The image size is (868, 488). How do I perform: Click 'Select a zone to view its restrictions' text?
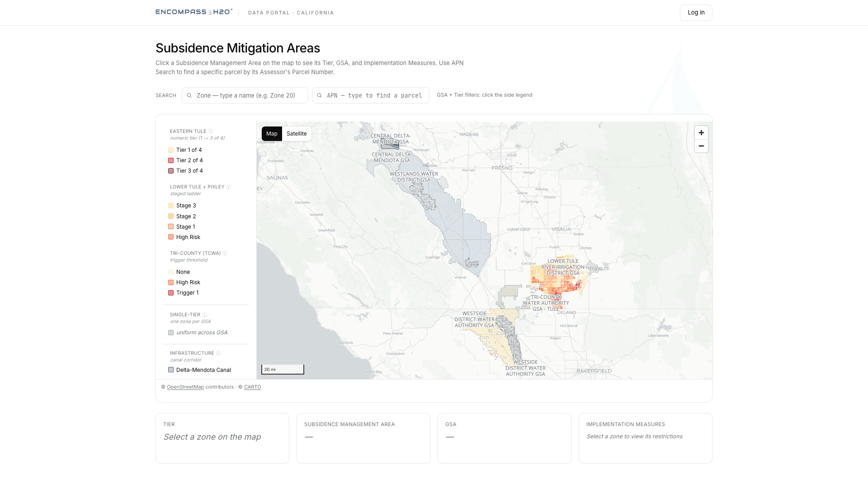634,436
